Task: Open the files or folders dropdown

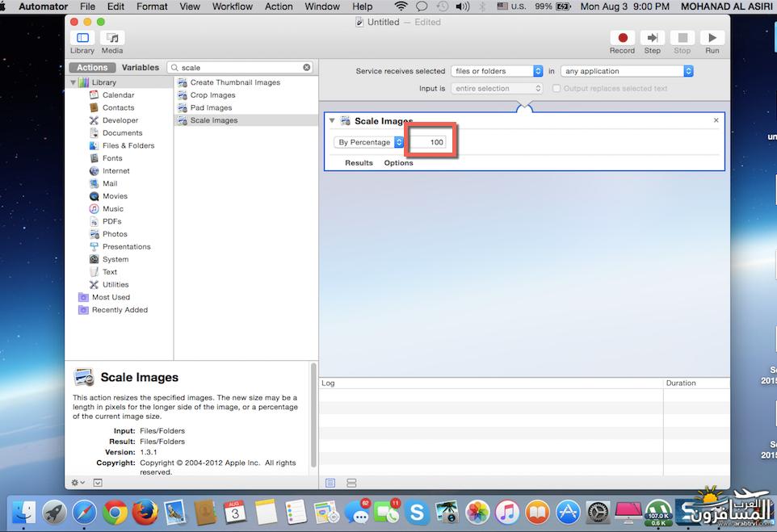Action: (497, 71)
